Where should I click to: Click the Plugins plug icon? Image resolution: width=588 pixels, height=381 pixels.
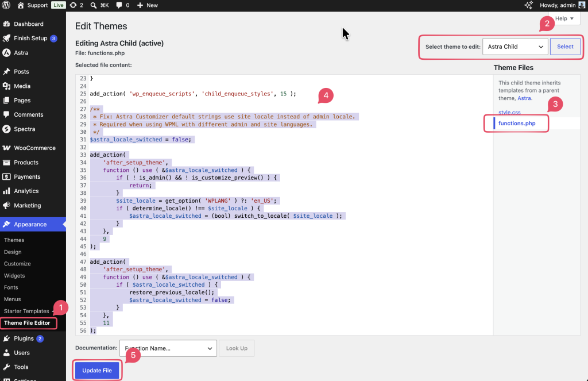(6, 338)
